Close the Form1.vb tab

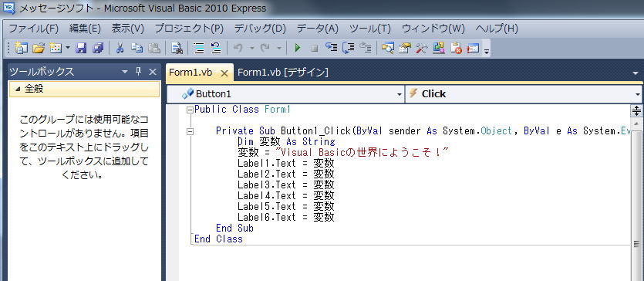pyautogui.click(x=224, y=73)
